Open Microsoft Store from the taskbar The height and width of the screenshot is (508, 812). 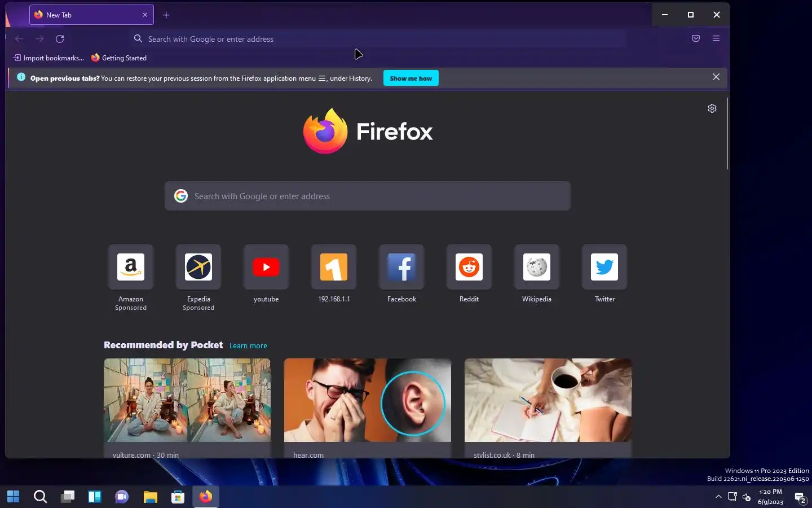(178, 497)
